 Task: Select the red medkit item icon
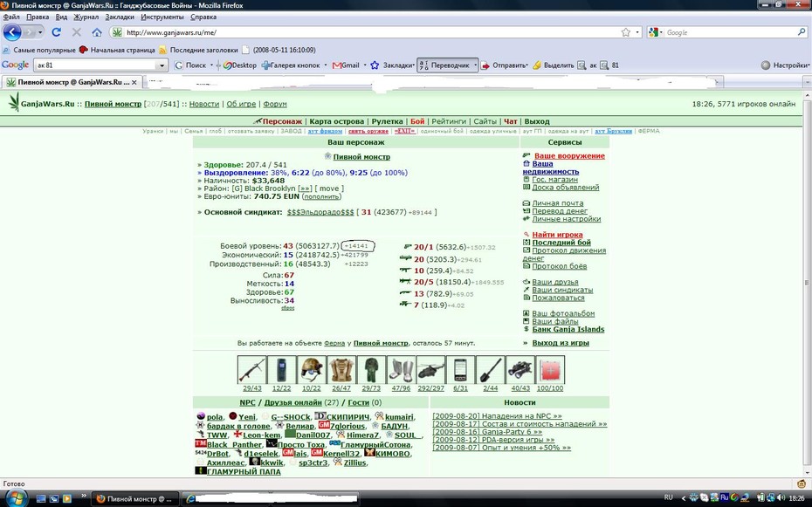pyautogui.click(x=550, y=370)
